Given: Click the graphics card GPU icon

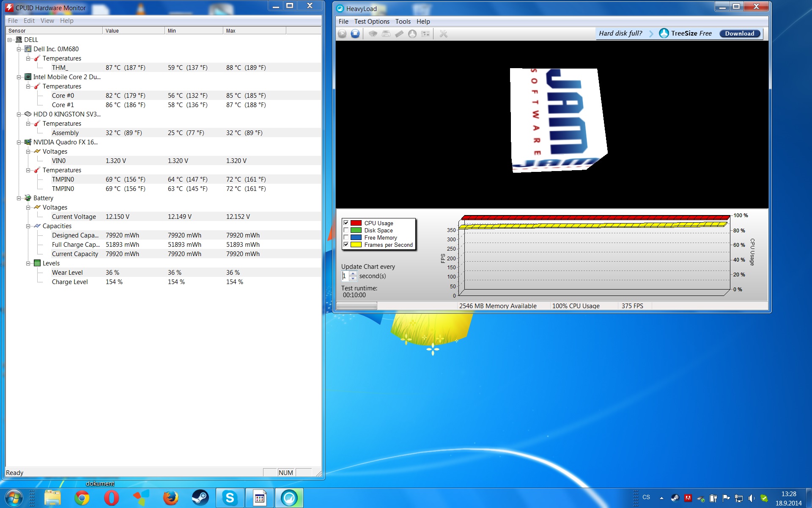Looking at the screenshot, I should tap(425, 34).
